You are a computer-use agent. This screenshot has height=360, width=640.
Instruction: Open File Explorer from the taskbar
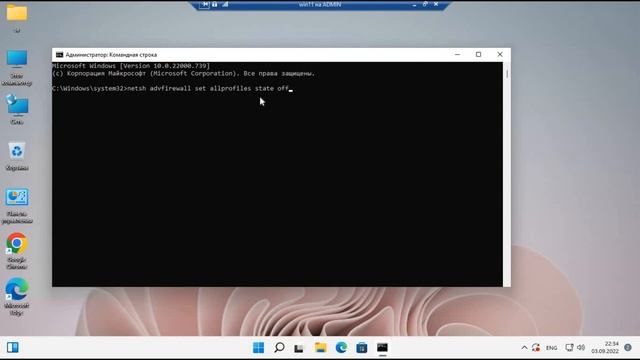coord(320,348)
